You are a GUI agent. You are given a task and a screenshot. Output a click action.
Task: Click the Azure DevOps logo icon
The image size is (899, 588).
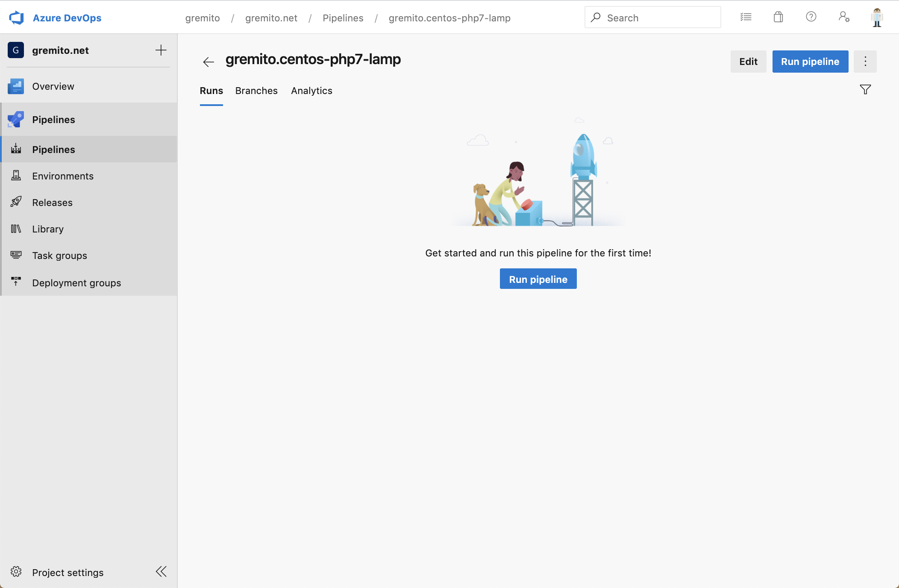click(16, 18)
